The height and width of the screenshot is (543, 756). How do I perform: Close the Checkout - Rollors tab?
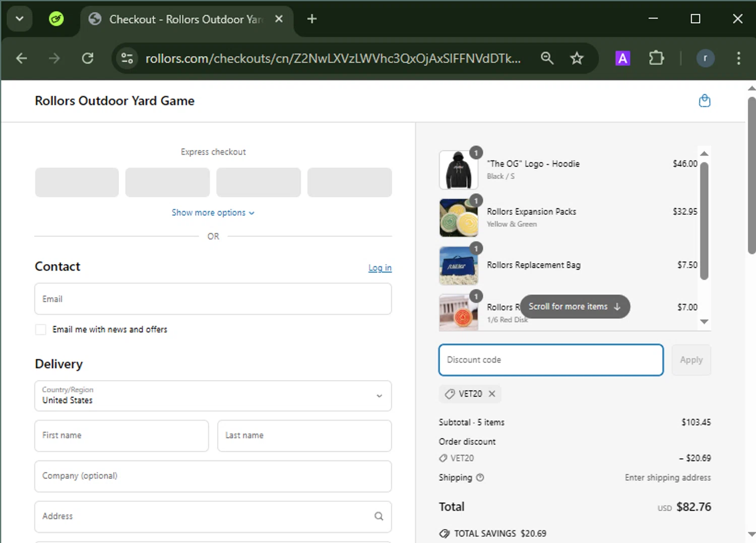click(279, 19)
